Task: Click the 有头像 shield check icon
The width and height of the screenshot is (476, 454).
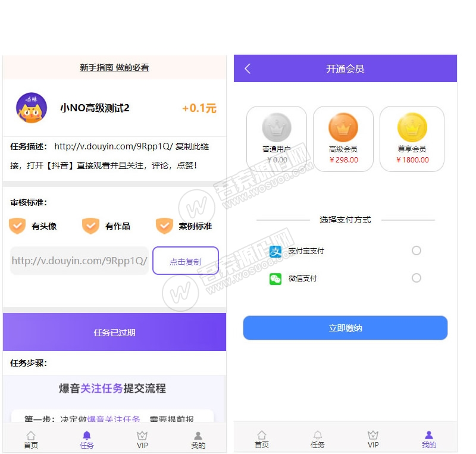Action: (x=18, y=226)
